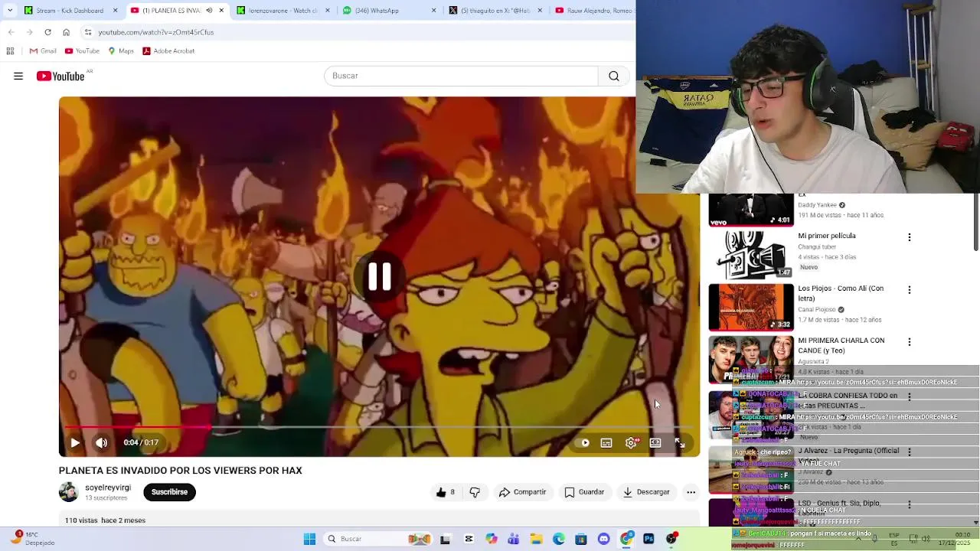The height and width of the screenshot is (551, 980).
Task: Open the YouTube bookmark
Action: point(82,51)
